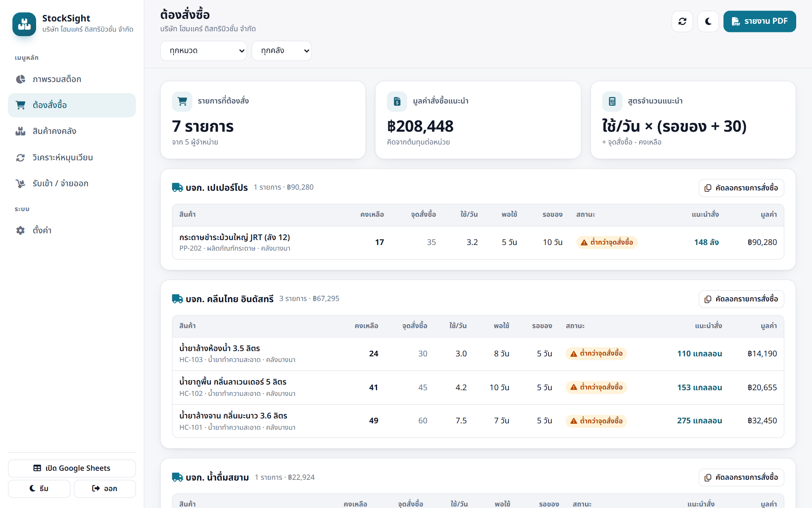Select row น้ำยาล้างห้องน้ำ 3.5 ลิตร
This screenshot has height=508, width=812.
(478, 354)
